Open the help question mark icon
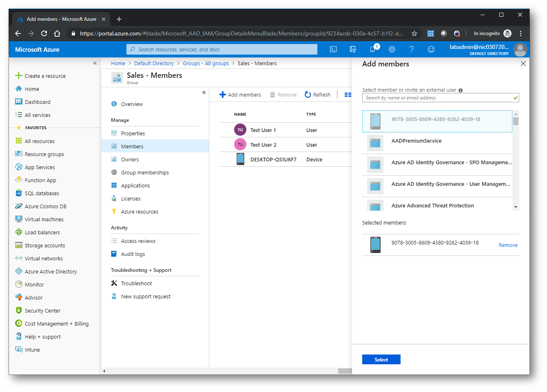This screenshot has height=392, width=547. tap(412, 49)
